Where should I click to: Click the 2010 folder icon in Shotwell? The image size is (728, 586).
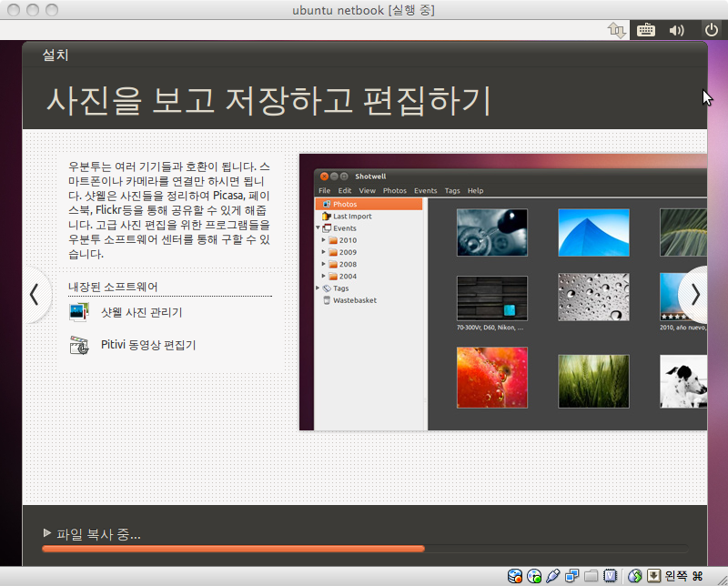coord(333,240)
